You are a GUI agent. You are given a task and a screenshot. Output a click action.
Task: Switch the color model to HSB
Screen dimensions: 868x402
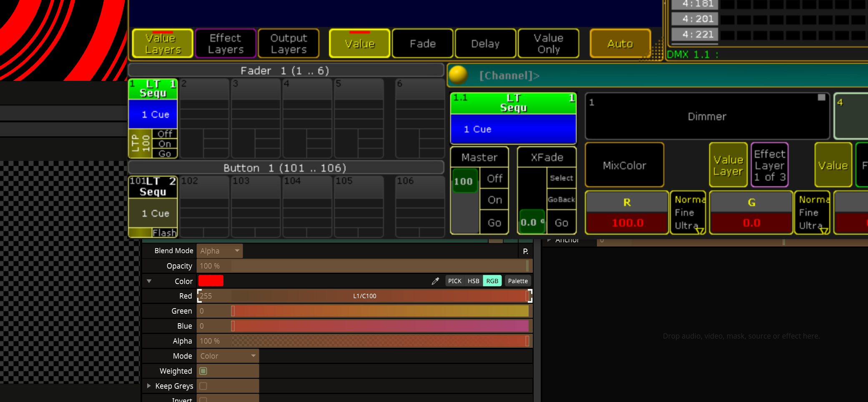[x=473, y=281]
